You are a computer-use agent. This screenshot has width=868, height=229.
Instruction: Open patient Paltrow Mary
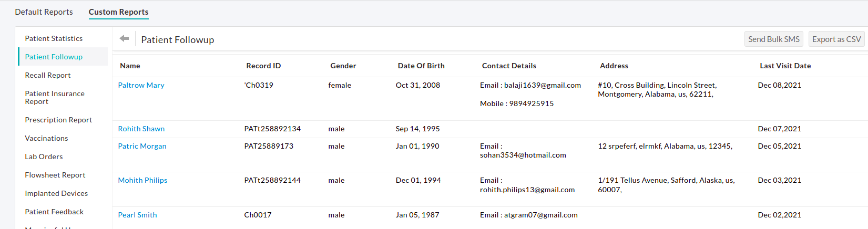click(x=141, y=85)
